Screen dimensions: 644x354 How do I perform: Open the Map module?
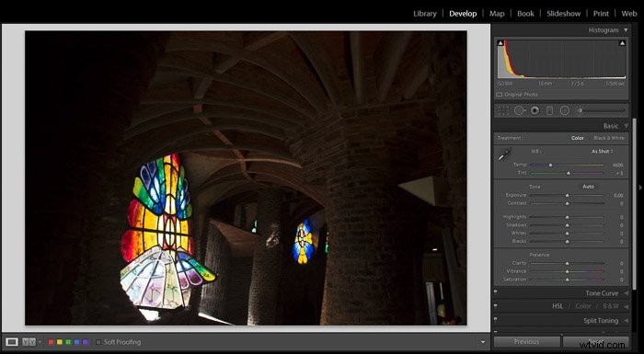click(x=497, y=14)
